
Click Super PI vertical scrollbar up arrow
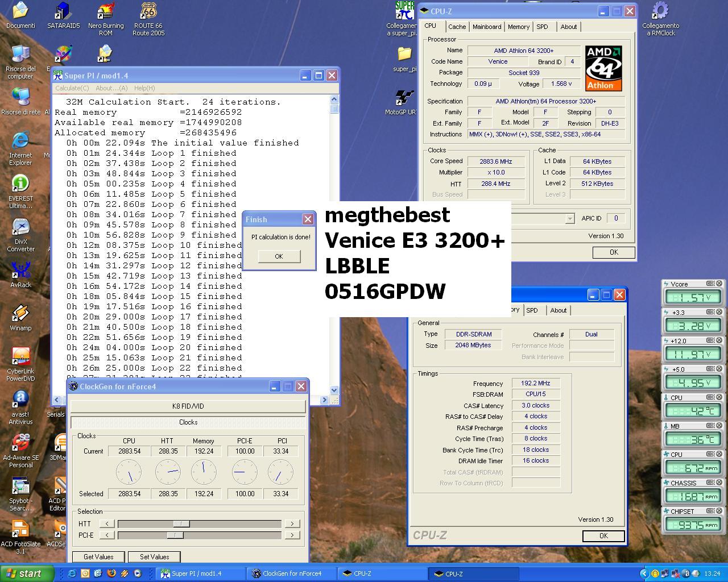(x=334, y=99)
